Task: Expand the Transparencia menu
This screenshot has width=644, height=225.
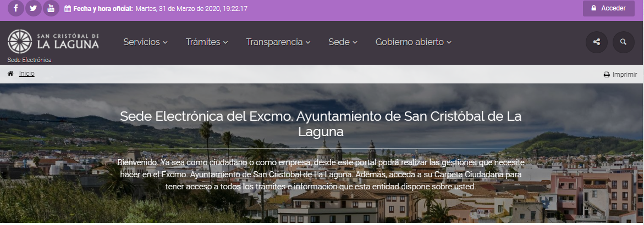Action: click(x=278, y=42)
